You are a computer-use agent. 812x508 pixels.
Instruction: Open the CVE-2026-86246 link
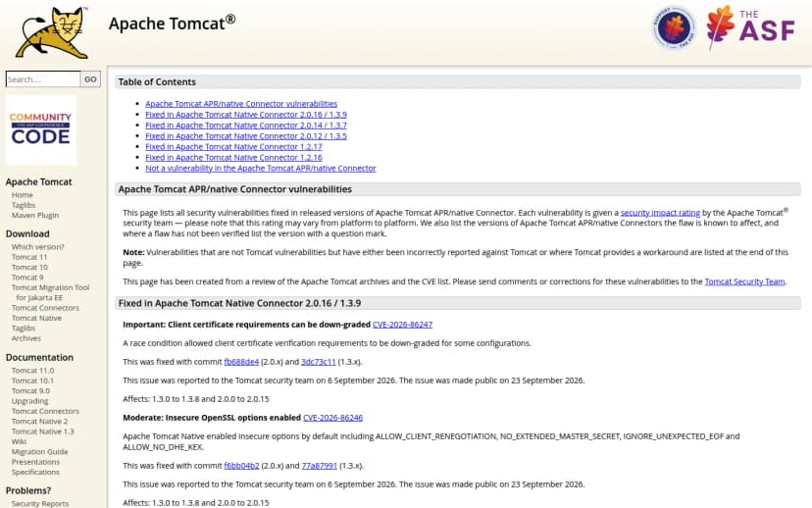(x=333, y=418)
